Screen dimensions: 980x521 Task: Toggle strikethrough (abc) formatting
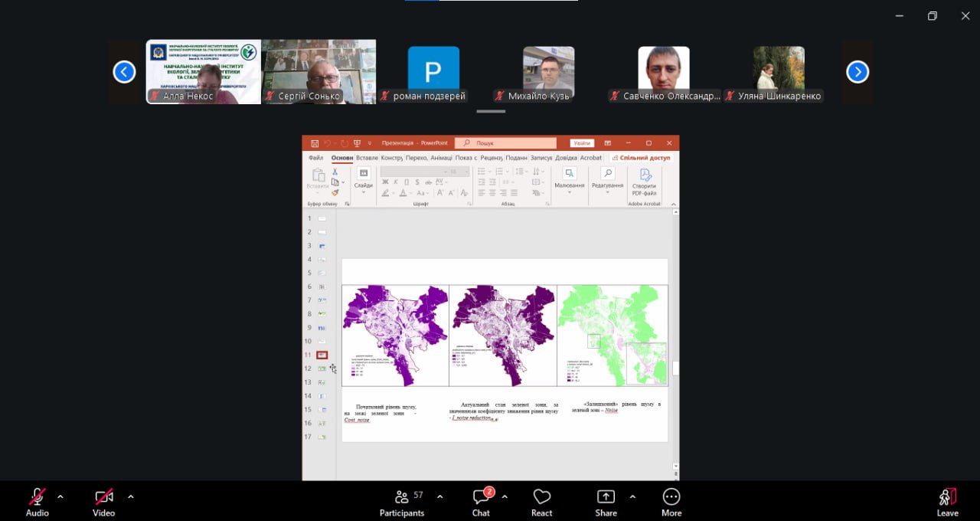click(x=428, y=182)
